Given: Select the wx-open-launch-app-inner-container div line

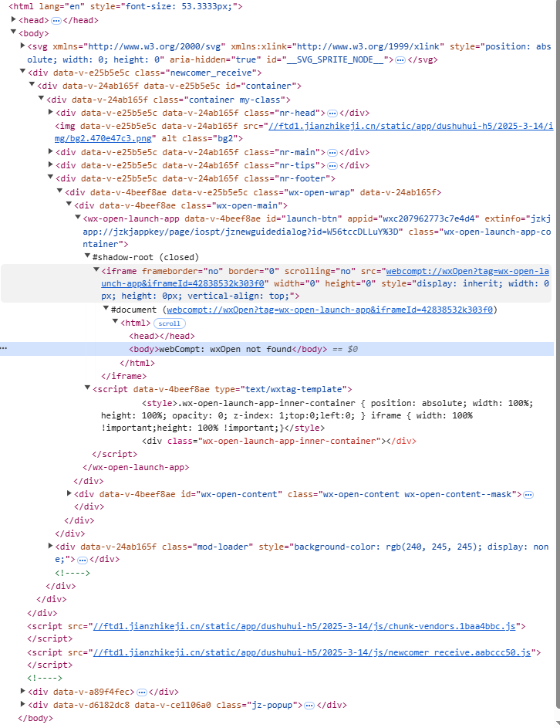Looking at the screenshot, I should click(278, 441).
